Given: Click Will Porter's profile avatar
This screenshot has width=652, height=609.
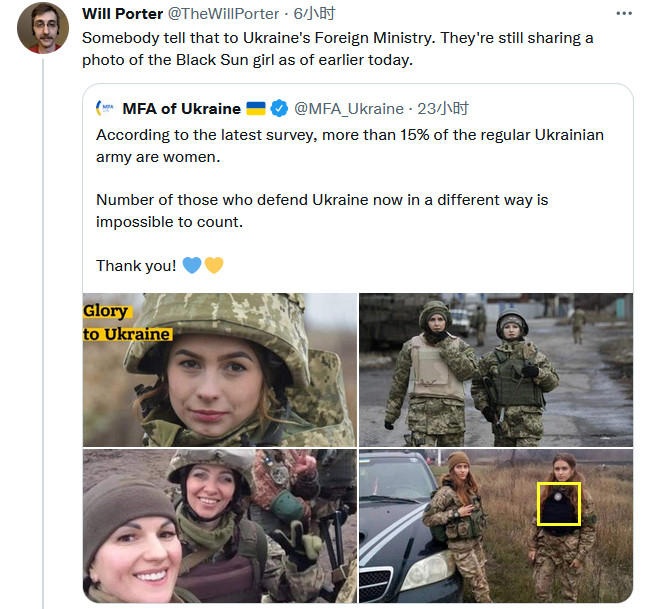Looking at the screenshot, I should [43, 29].
